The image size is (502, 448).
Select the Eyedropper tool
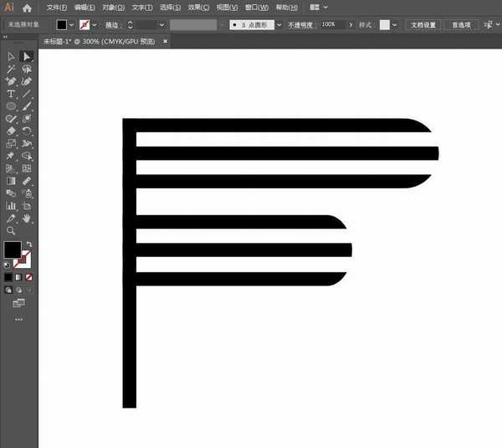click(11, 218)
